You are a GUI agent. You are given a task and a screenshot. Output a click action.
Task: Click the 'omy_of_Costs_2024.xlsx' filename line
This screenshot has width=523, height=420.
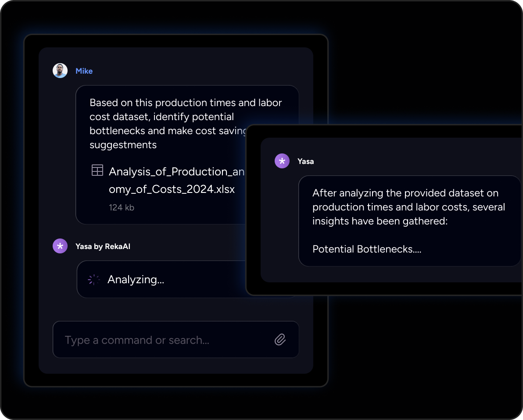point(172,189)
